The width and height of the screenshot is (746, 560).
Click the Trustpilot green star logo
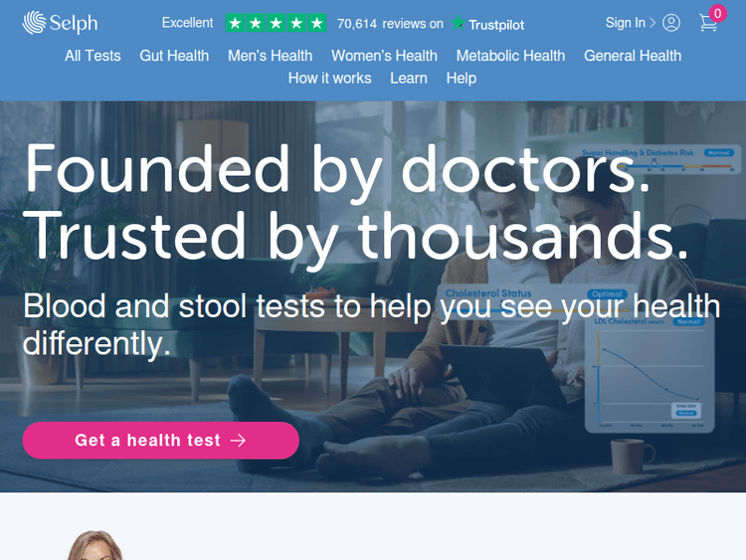click(458, 22)
